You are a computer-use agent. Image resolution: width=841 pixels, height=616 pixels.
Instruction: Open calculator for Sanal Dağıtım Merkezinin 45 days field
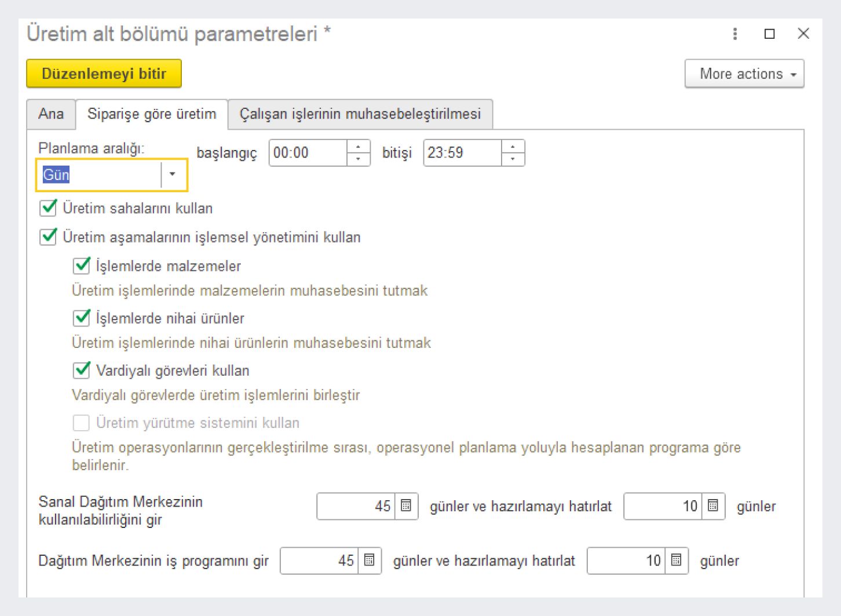[x=406, y=506]
